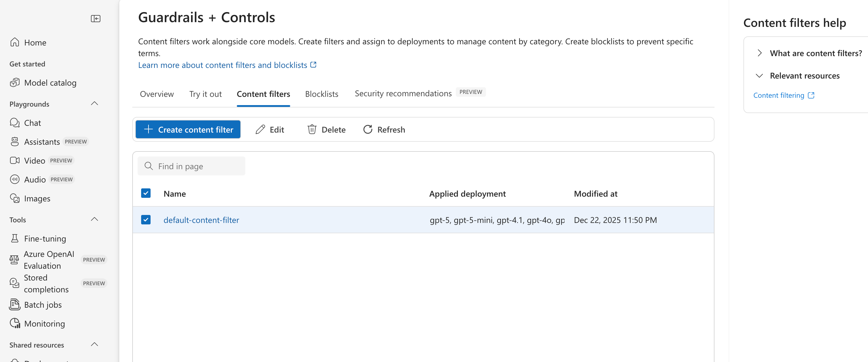Open the default-content-filter link
Screen dimensions: 868x362
201,220
